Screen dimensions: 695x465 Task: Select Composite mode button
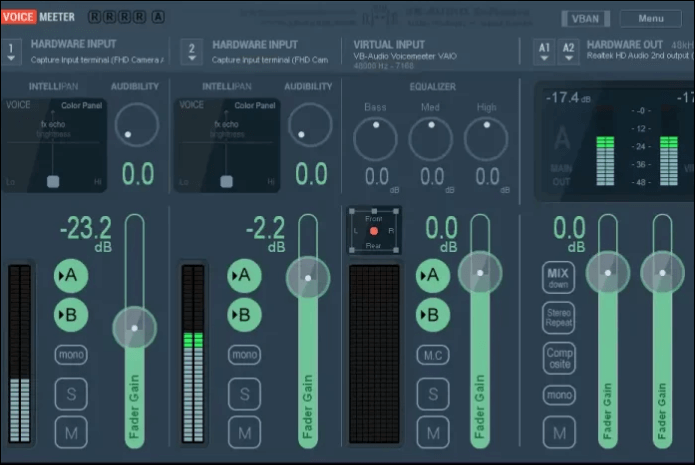point(559,358)
